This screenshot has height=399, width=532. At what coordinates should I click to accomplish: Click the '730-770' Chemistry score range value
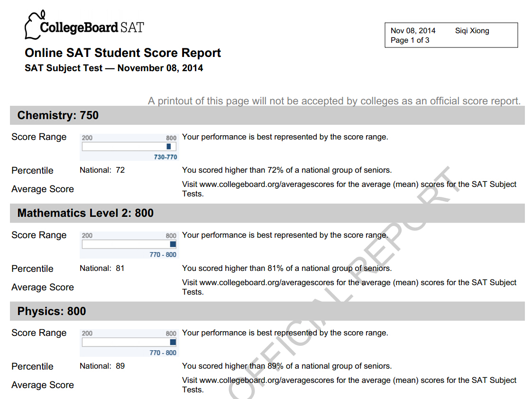pyautogui.click(x=165, y=157)
